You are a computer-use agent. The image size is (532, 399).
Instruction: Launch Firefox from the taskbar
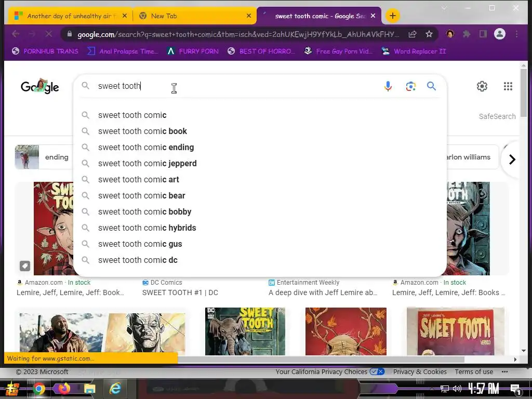tap(64, 389)
